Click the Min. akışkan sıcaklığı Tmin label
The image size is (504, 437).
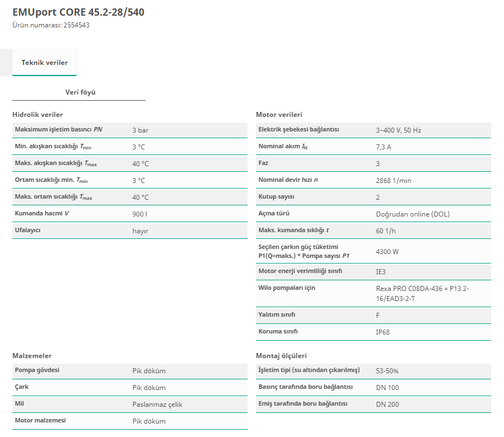click(x=53, y=147)
